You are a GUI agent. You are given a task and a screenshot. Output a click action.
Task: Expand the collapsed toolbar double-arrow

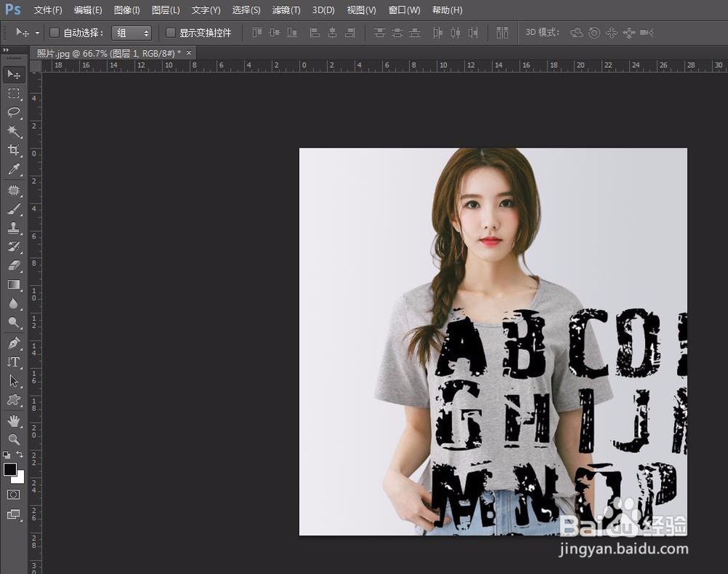(7, 50)
